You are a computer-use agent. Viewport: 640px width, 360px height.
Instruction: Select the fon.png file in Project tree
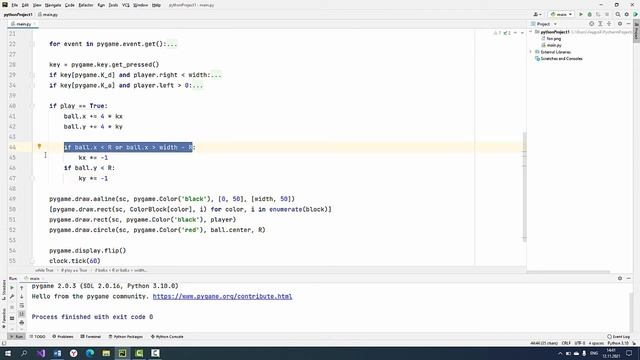pyautogui.click(x=553, y=39)
